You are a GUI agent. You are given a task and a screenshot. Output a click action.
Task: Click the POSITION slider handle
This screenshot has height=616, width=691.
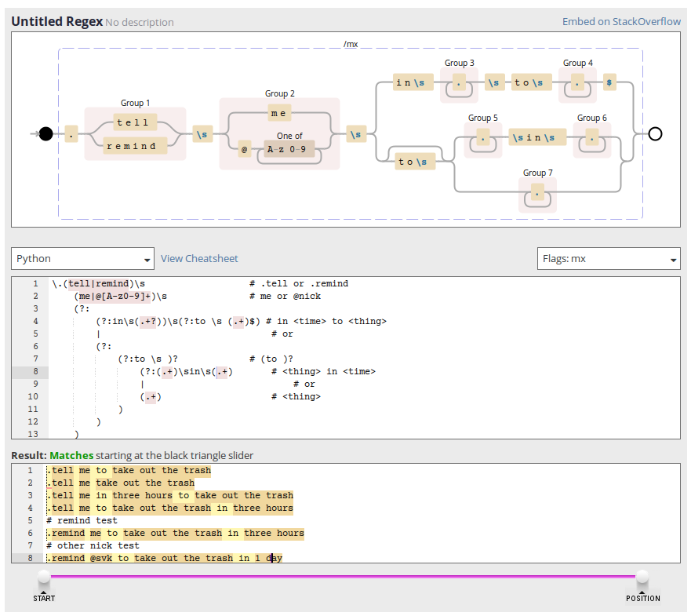click(x=642, y=578)
